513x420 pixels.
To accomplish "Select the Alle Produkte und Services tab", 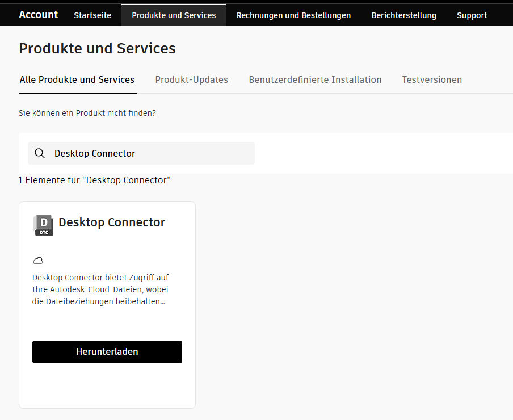I will click(x=77, y=80).
